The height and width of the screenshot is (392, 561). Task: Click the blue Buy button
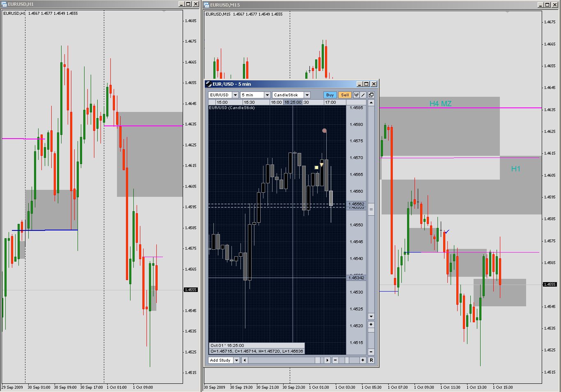point(330,95)
